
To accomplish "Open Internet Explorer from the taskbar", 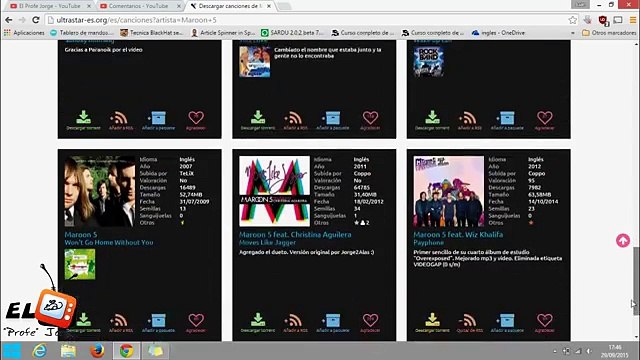I will point(40,351).
